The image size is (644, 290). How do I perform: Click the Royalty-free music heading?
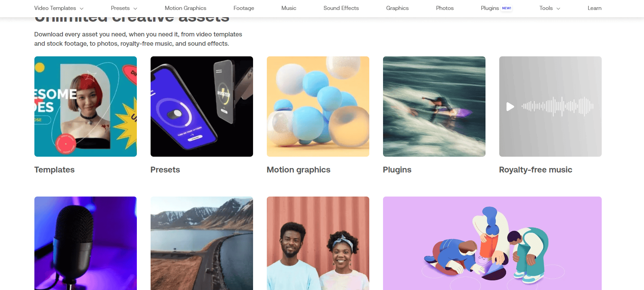[x=536, y=170]
